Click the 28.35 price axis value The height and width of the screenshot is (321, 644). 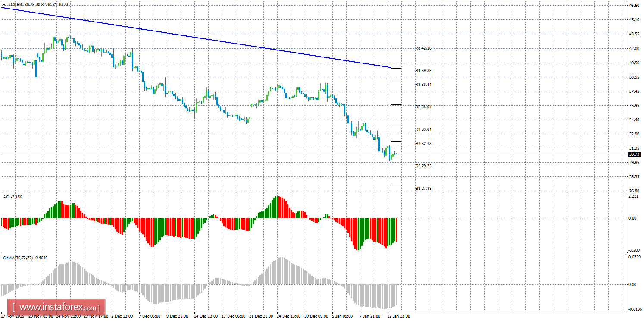pos(634,177)
